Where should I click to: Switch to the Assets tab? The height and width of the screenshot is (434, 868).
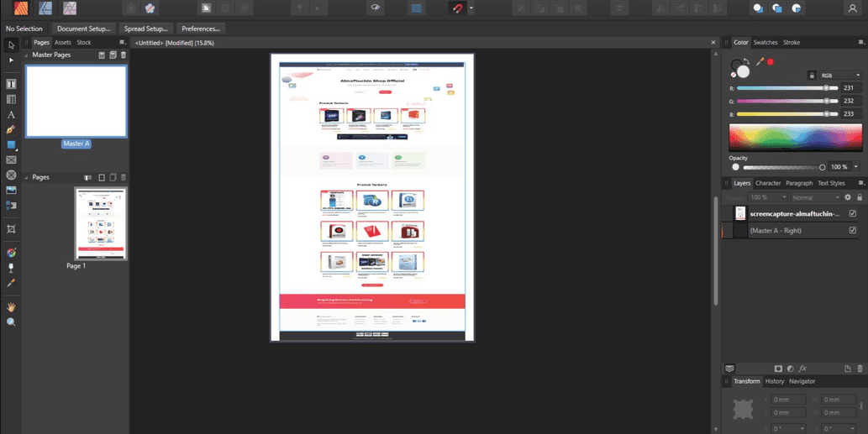(x=62, y=43)
